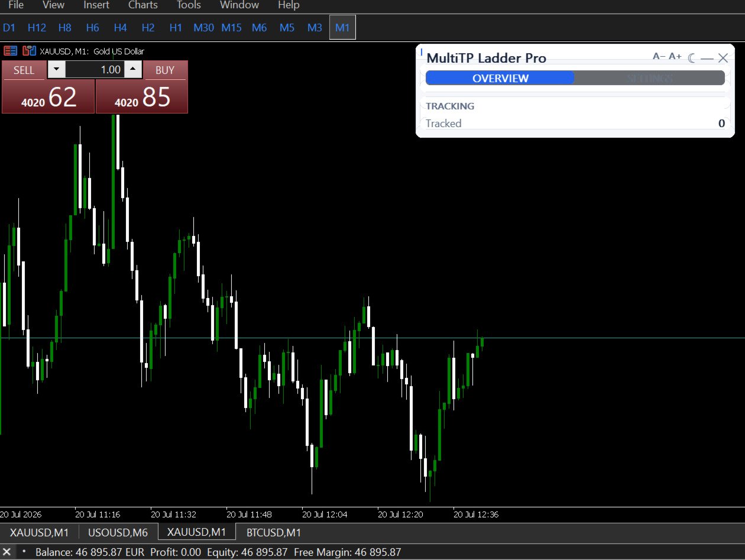Viewport: 745px width, 560px height.
Task: Decrease lot volume with the down arrow
Action: coord(56,70)
